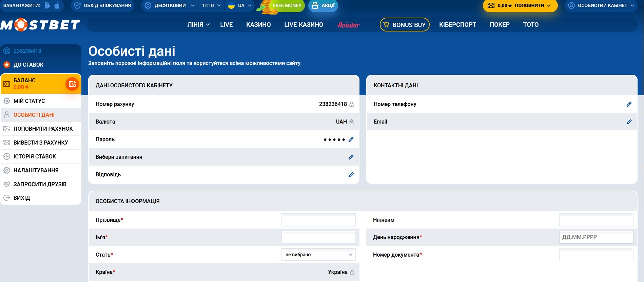Click the Прізвище input field
The height and width of the screenshot is (282, 644).
coord(319,220)
